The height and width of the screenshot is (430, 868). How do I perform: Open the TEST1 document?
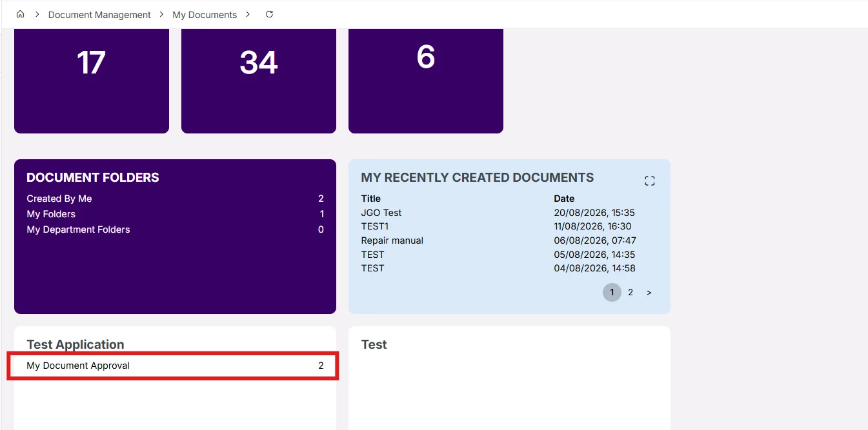click(375, 226)
